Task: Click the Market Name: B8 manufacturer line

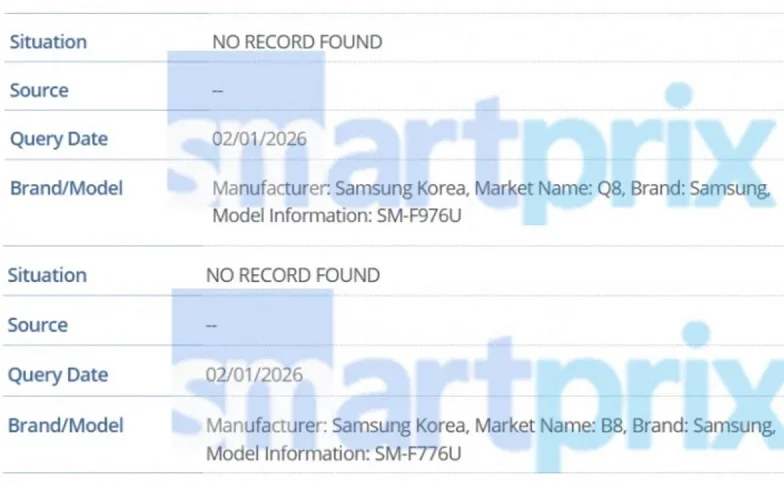Action: point(490,426)
